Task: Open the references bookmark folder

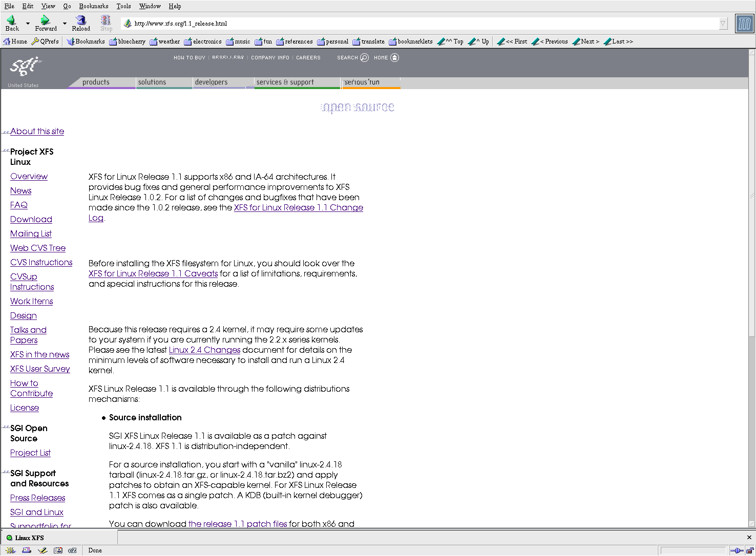Action: (x=295, y=41)
